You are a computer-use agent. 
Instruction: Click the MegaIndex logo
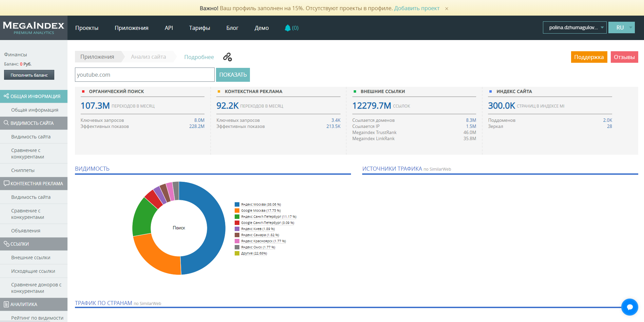click(x=34, y=28)
